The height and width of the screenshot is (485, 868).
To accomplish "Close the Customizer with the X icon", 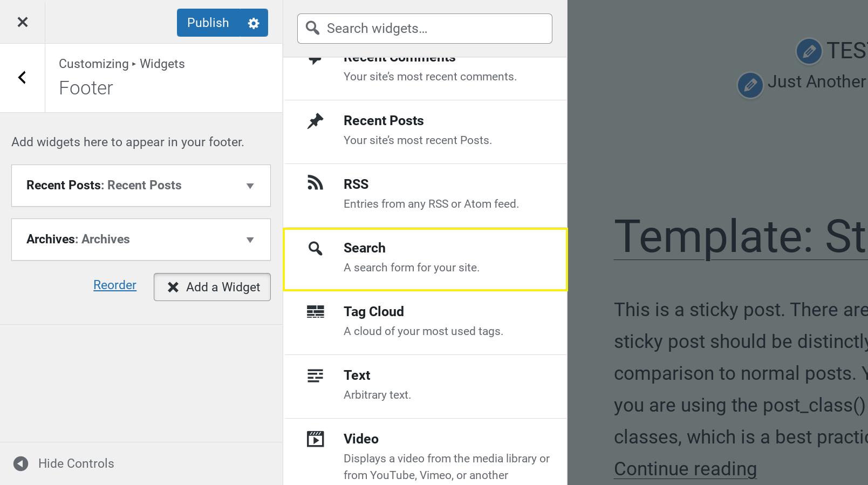I will click(x=22, y=22).
